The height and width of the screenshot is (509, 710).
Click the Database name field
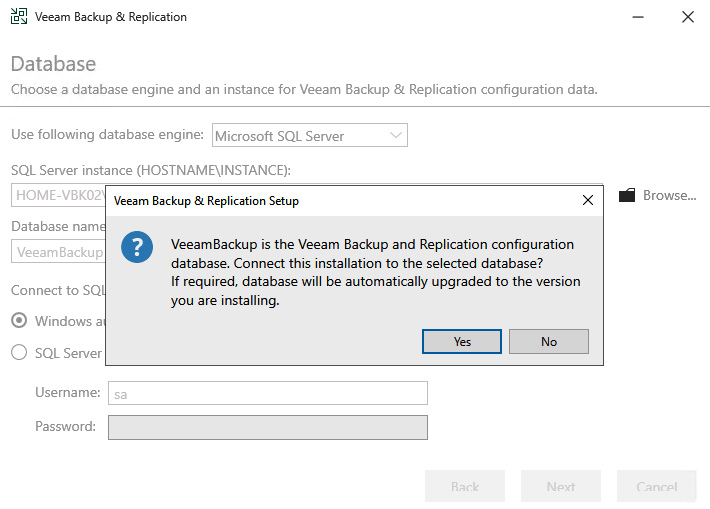[58, 252]
